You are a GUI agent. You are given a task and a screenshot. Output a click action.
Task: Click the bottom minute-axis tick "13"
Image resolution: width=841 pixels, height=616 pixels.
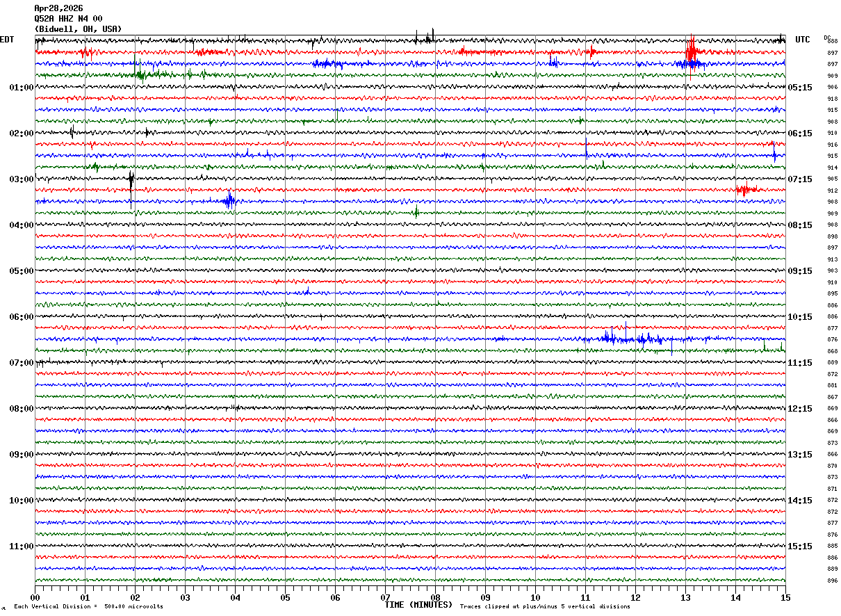(x=685, y=597)
